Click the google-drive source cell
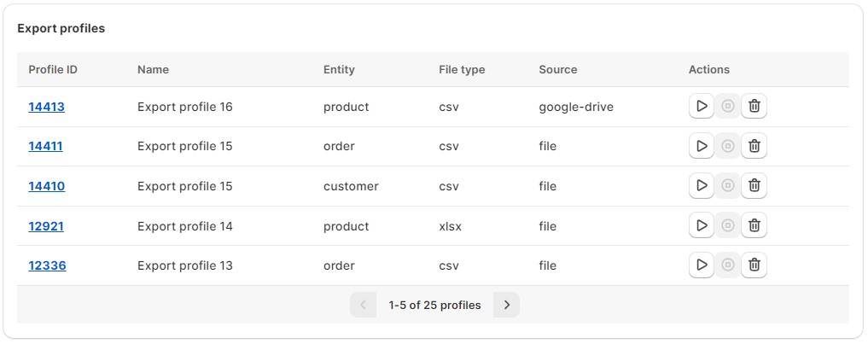 (576, 107)
